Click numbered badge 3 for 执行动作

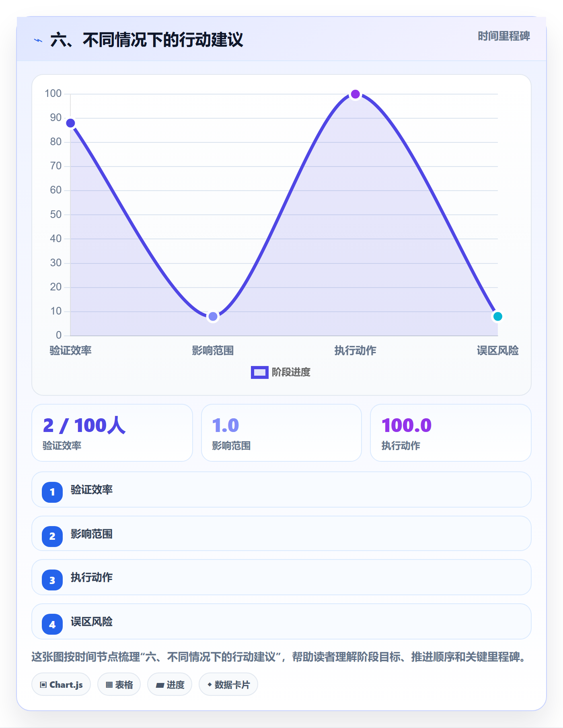click(52, 580)
